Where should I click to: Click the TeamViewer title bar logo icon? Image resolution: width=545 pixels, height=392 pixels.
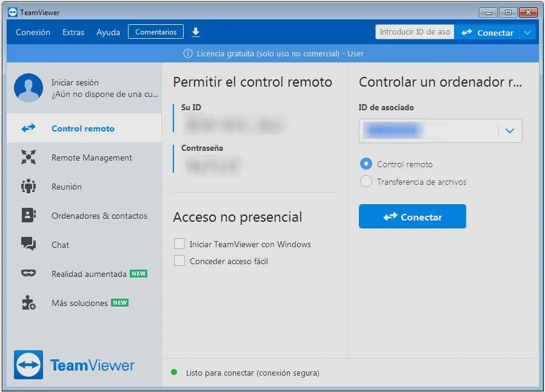point(13,13)
